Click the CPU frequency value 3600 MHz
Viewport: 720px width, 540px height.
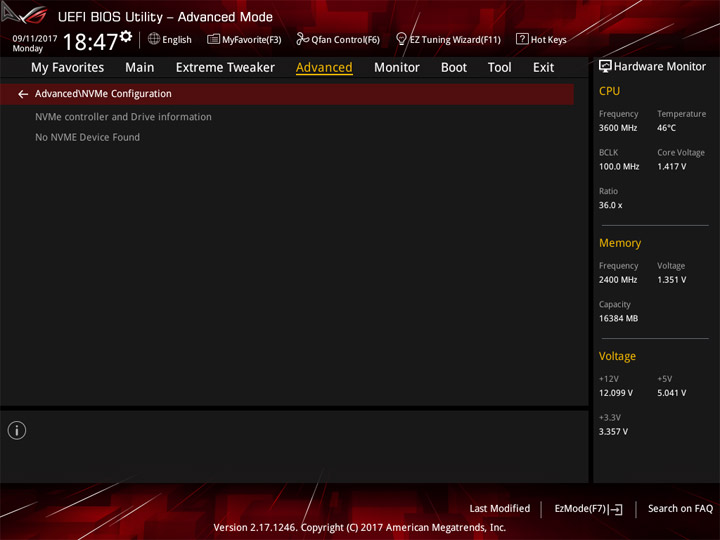tap(618, 128)
